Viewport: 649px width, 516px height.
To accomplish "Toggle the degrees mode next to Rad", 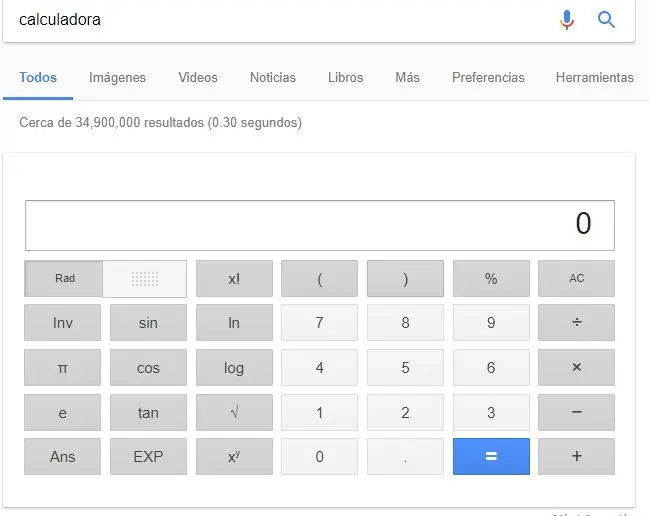I will (x=145, y=279).
